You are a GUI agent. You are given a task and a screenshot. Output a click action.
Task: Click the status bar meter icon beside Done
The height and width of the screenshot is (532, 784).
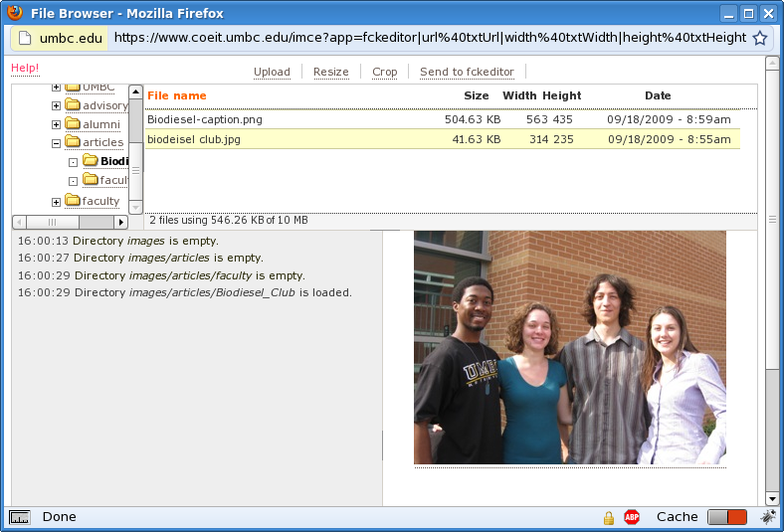(x=20, y=517)
